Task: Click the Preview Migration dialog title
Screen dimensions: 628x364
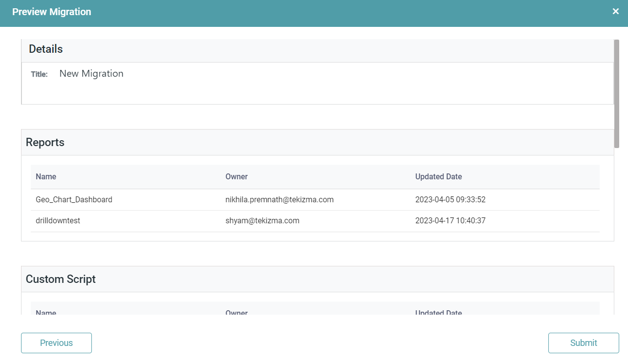Action: click(x=51, y=12)
